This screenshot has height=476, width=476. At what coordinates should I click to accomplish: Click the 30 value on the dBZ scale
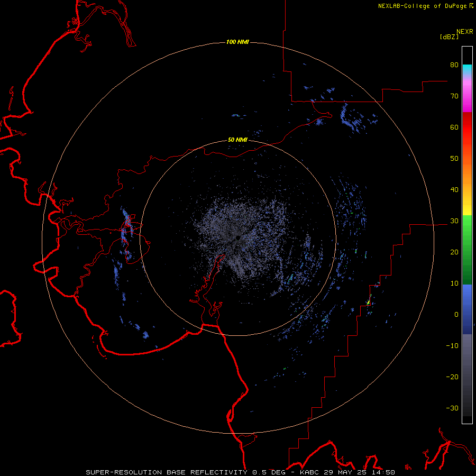454,221
